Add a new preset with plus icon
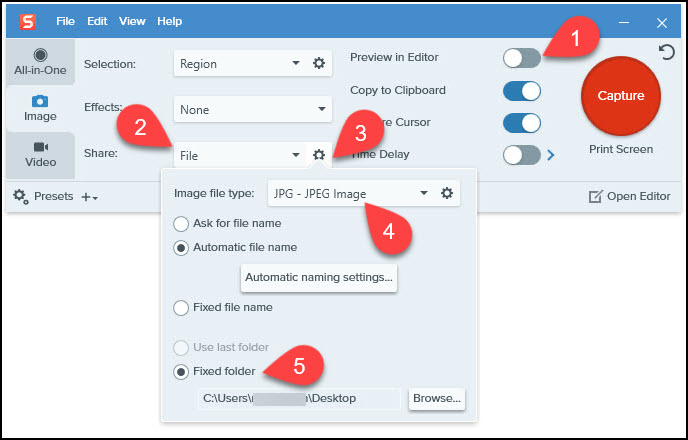The height and width of the screenshot is (440, 688). click(88, 197)
